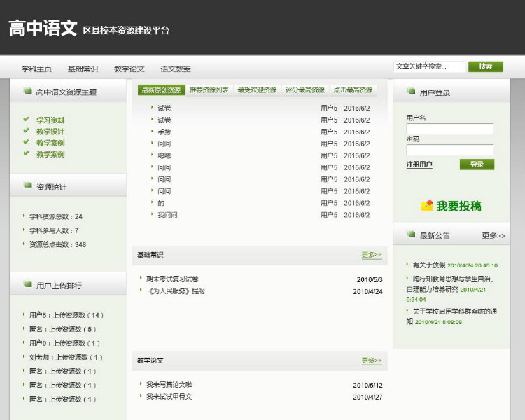Click the 用户名 input field
This screenshot has width=525, height=420.
(449, 129)
